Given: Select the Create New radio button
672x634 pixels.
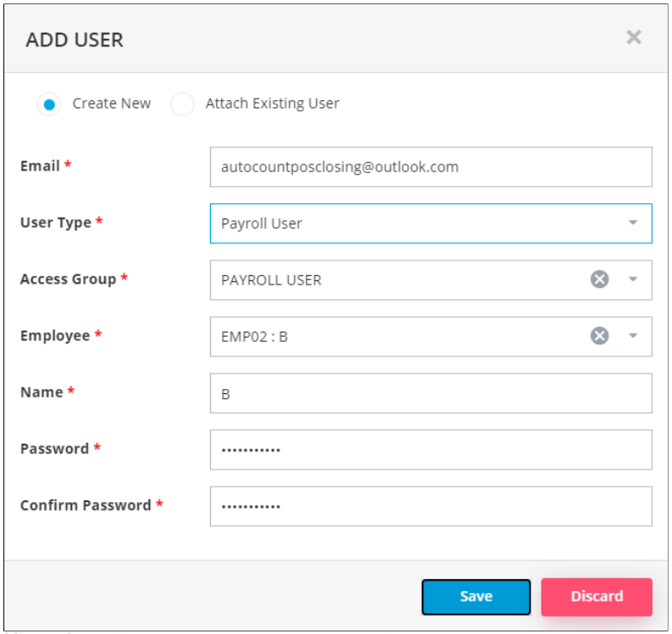Looking at the screenshot, I should [x=50, y=105].
